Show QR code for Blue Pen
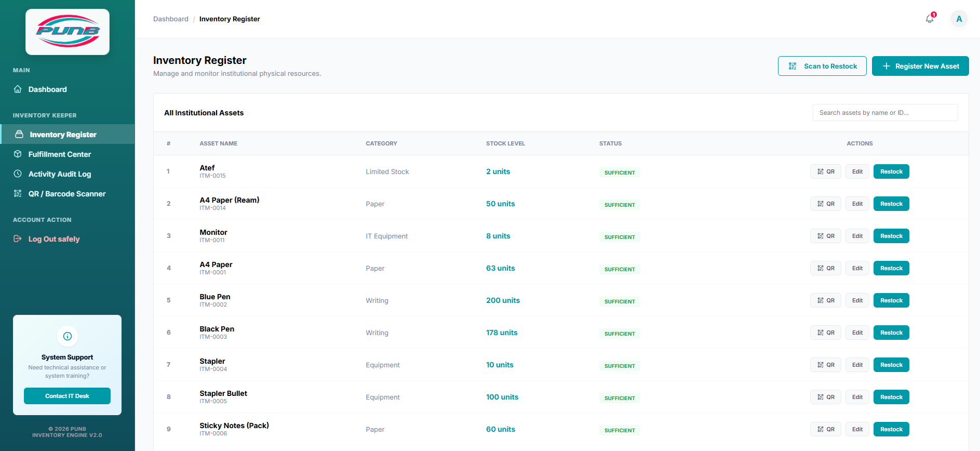 (826, 300)
